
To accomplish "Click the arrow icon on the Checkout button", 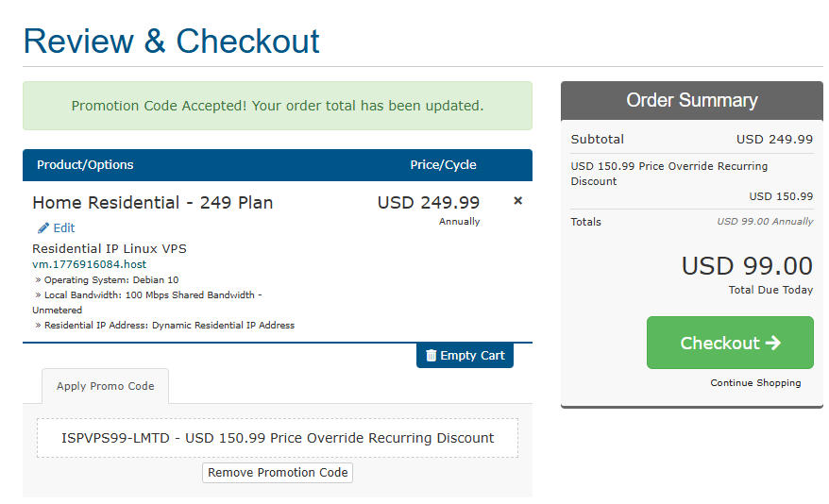I will tap(773, 343).
